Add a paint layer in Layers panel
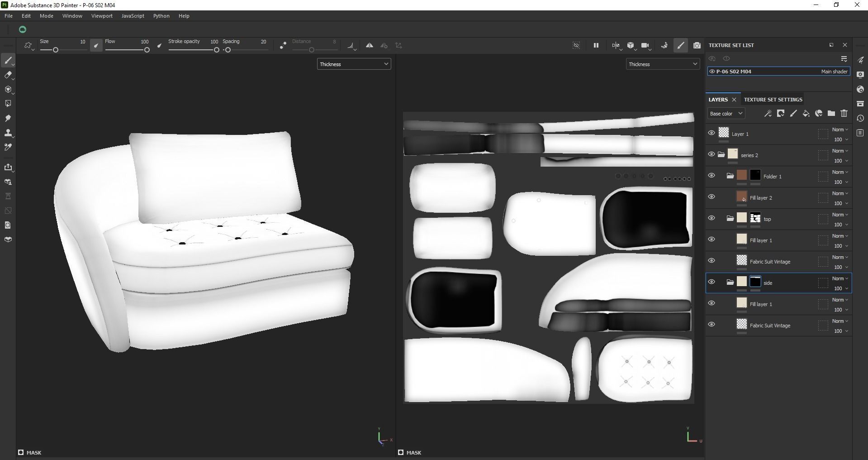The height and width of the screenshot is (460, 868). (x=793, y=114)
